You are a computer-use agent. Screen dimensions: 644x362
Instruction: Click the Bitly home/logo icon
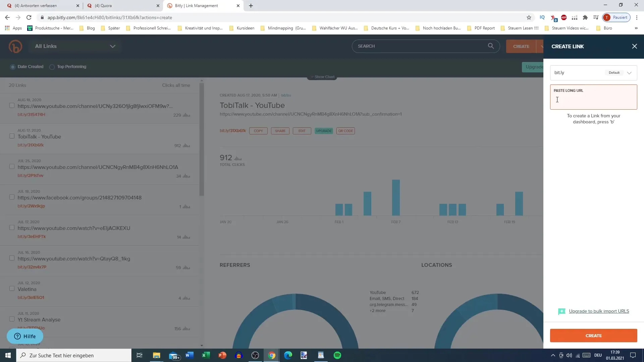(15, 46)
